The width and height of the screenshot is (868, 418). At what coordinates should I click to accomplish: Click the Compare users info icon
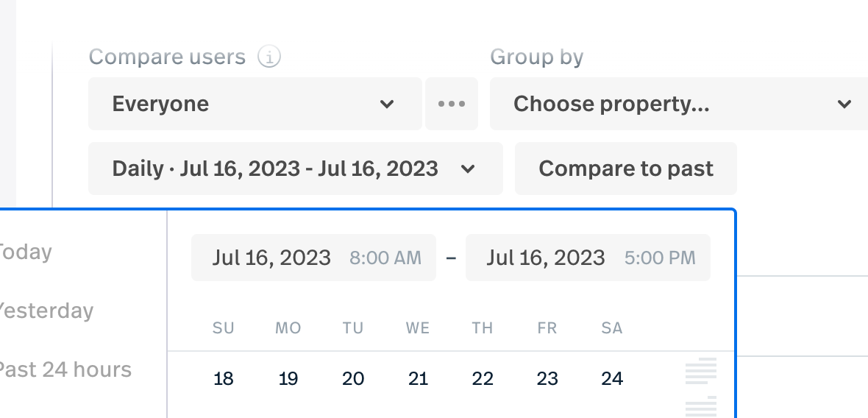(x=269, y=57)
